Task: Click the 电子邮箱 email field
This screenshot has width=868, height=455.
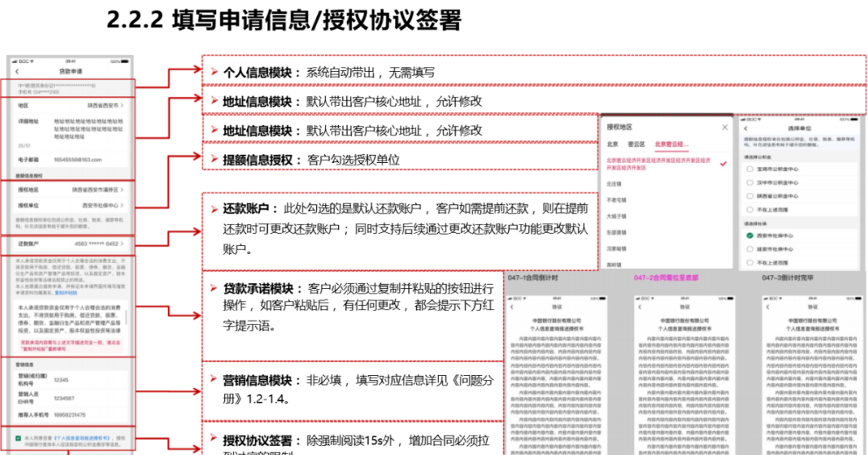Action: click(x=77, y=160)
